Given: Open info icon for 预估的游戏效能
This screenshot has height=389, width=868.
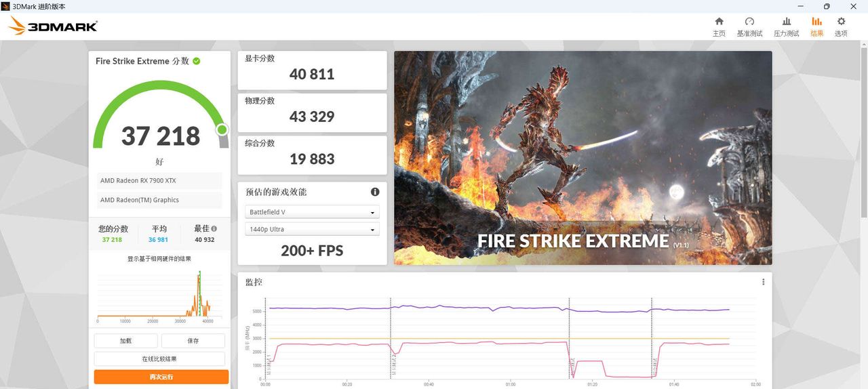Looking at the screenshot, I should coord(375,192).
